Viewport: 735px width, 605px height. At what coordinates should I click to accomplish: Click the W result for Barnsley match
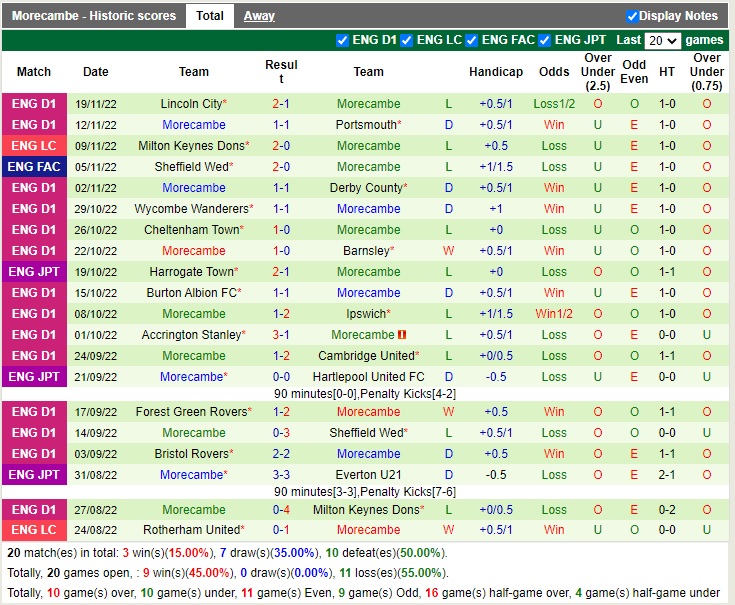(x=449, y=251)
